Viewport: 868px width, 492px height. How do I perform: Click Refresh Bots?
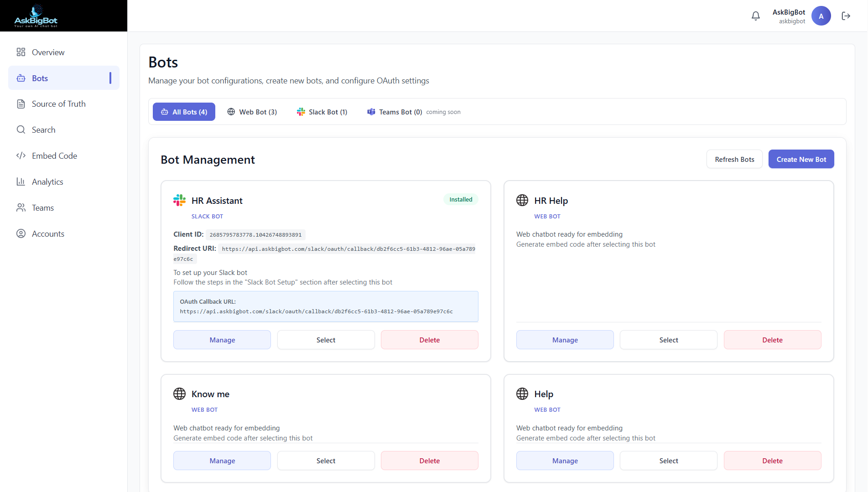coord(734,159)
